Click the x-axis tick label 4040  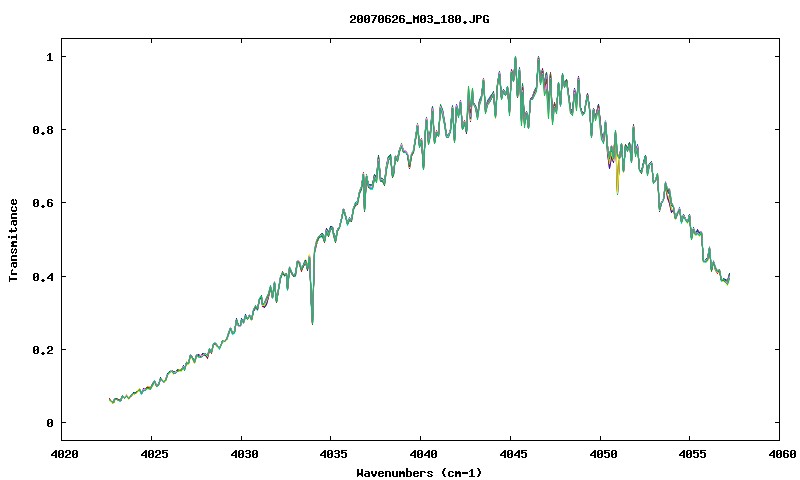(x=423, y=454)
